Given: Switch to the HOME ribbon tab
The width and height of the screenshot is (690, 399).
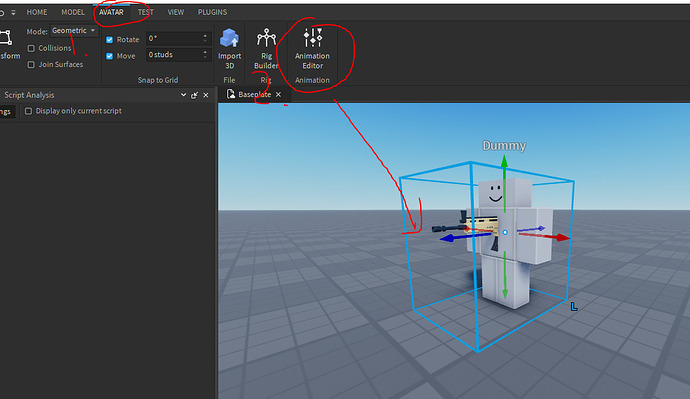Looking at the screenshot, I should pos(37,12).
